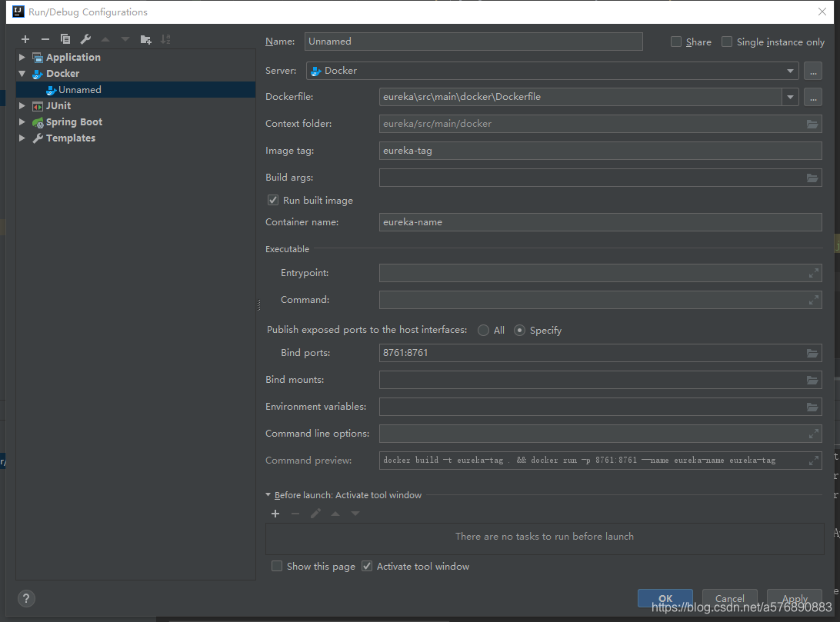Remove before-launch task minus icon
Viewport: 840px width, 622px height.
tap(295, 514)
